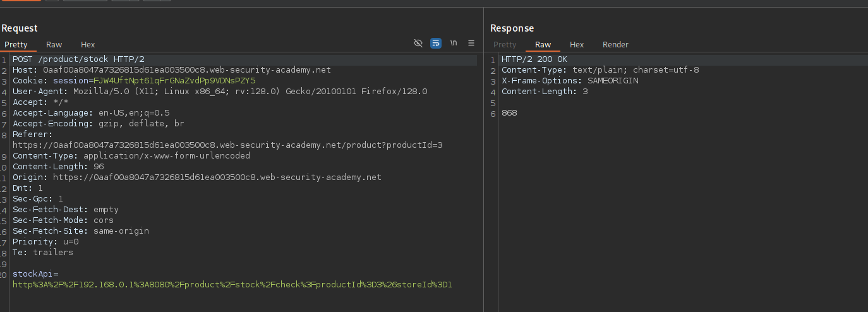Screen dimensions: 868x312
Task: Click the POST /product/stock request line
Action: (78, 59)
